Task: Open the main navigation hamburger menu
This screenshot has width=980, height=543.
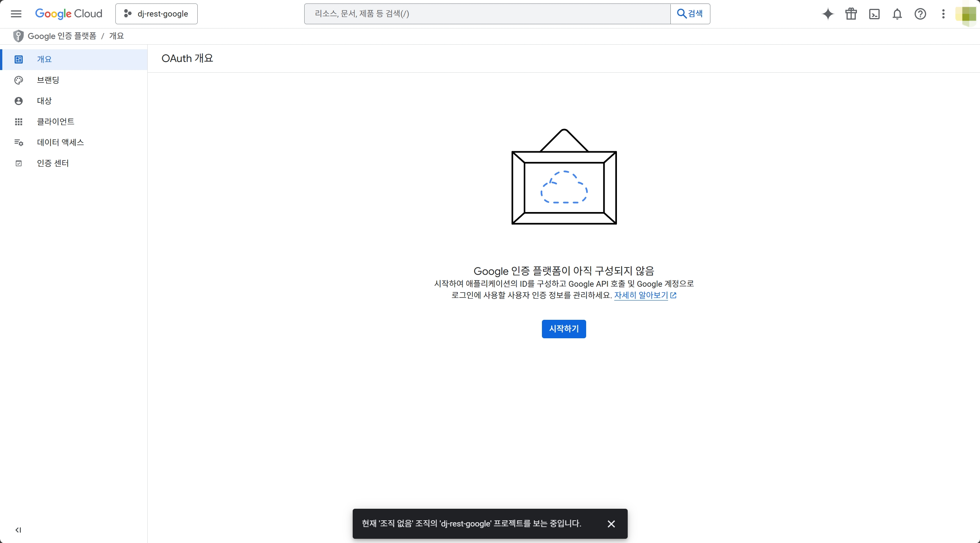Action: click(16, 14)
